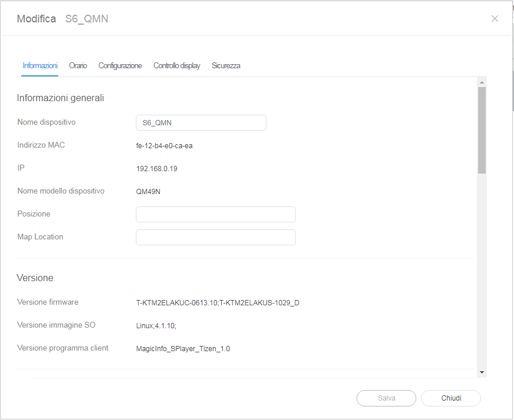Close the Modifica dialog with the X
The width and height of the screenshot is (514, 420).
(x=495, y=19)
